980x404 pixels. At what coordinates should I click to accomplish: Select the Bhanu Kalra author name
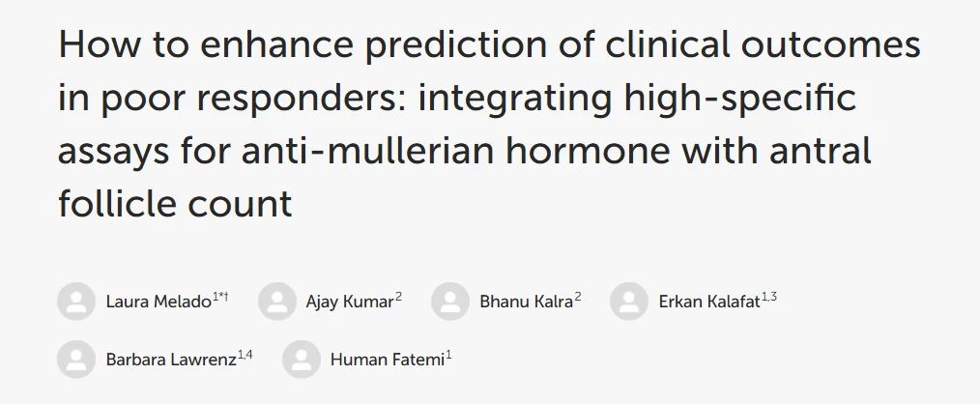(x=526, y=303)
